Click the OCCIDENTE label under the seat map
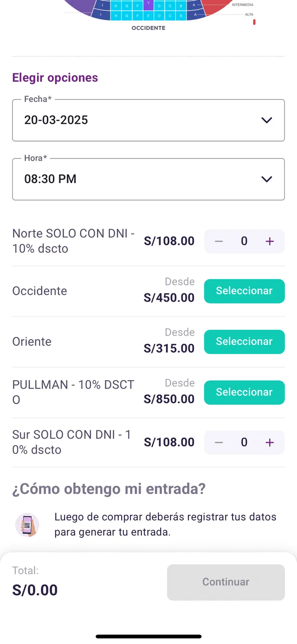The width and height of the screenshot is (297, 644). [148, 27]
